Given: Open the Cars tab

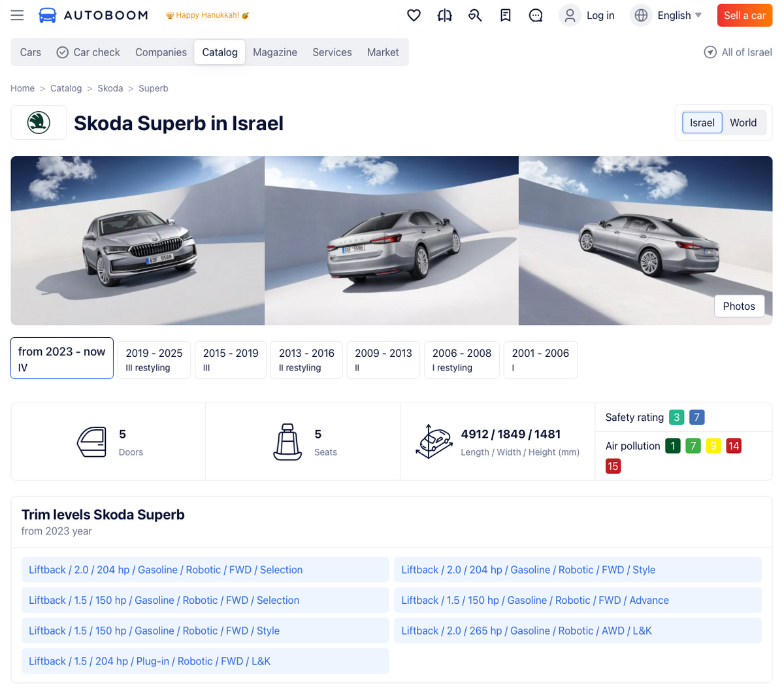Looking at the screenshot, I should pyautogui.click(x=31, y=52).
